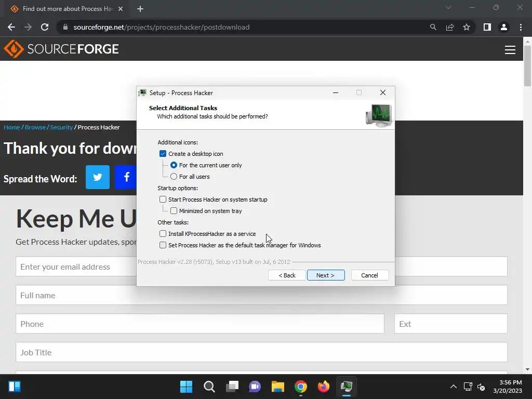Open Chrome profile avatar menu
This screenshot has height=399, width=532.
click(504, 27)
